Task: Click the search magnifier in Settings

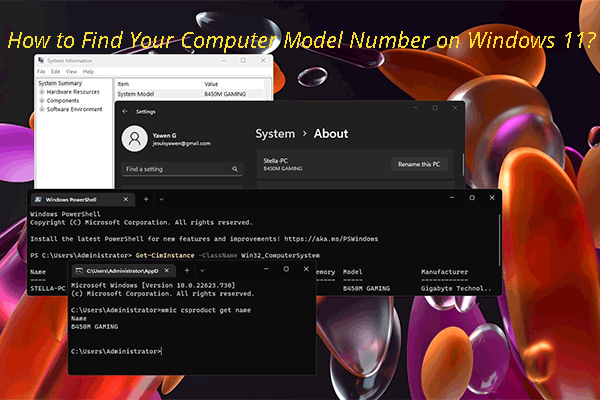Action: tap(235, 169)
